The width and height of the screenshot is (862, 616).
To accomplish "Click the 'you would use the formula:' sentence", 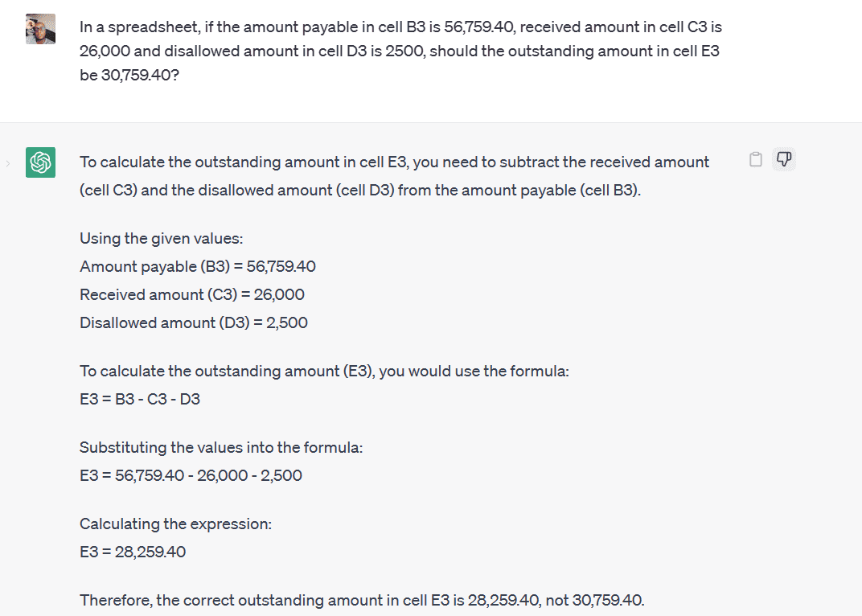I will point(324,371).
